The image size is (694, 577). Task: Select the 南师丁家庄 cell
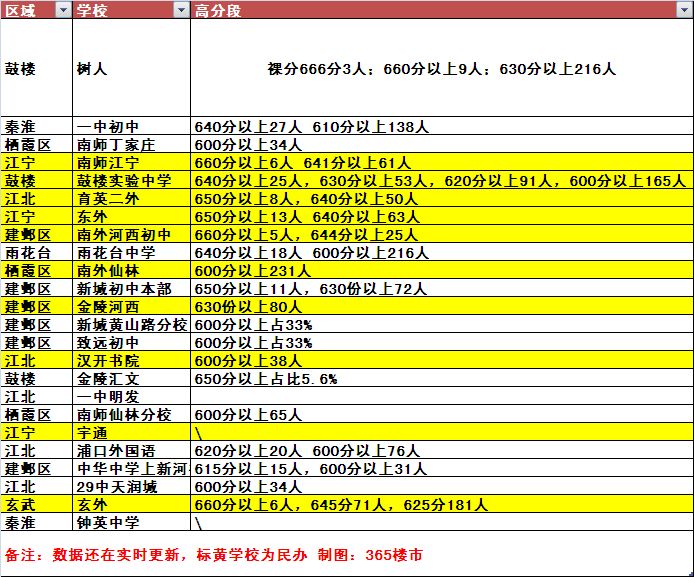click(131, 145)
